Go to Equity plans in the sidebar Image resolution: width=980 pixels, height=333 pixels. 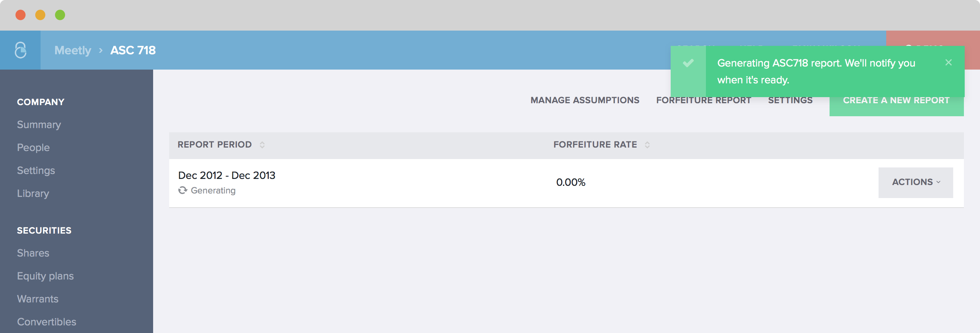45,276
